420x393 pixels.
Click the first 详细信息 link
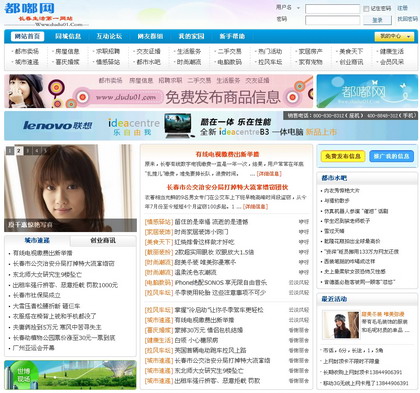tap(269, 174)
